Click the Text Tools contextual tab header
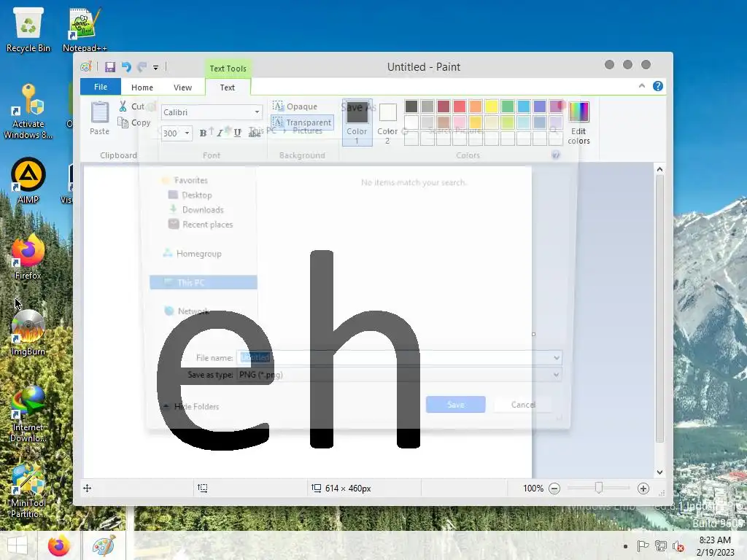The height and width of the screenshot is (560, 747). coord(228,68)
